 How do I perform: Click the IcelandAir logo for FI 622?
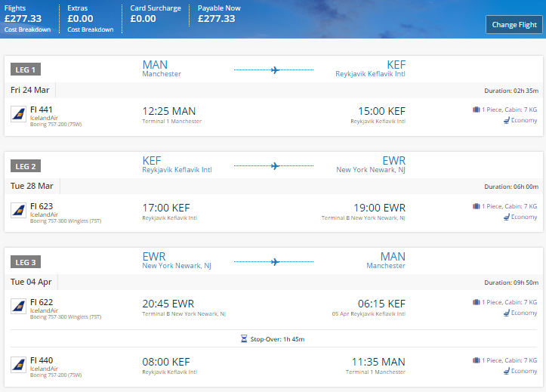point(18,307)
